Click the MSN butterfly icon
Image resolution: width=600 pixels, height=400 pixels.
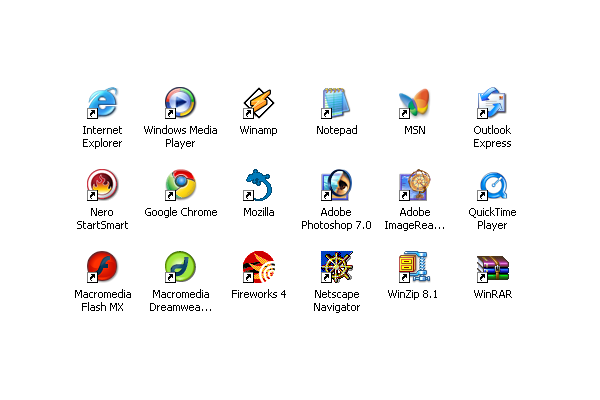point(414,103)
